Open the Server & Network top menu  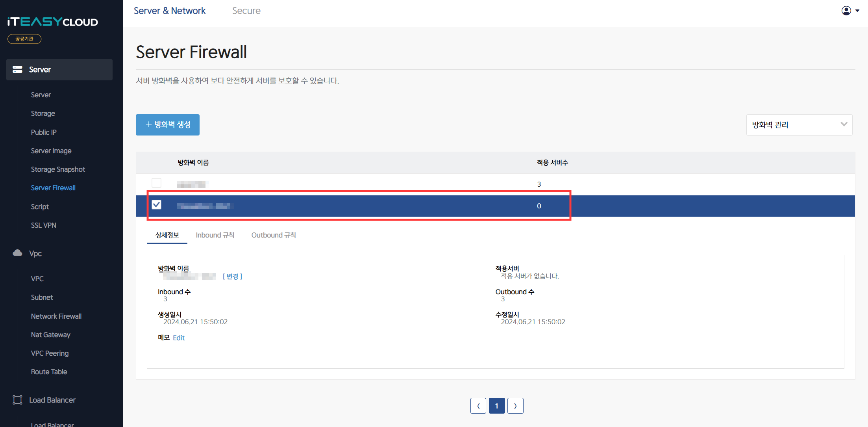(x=170, y=11)
